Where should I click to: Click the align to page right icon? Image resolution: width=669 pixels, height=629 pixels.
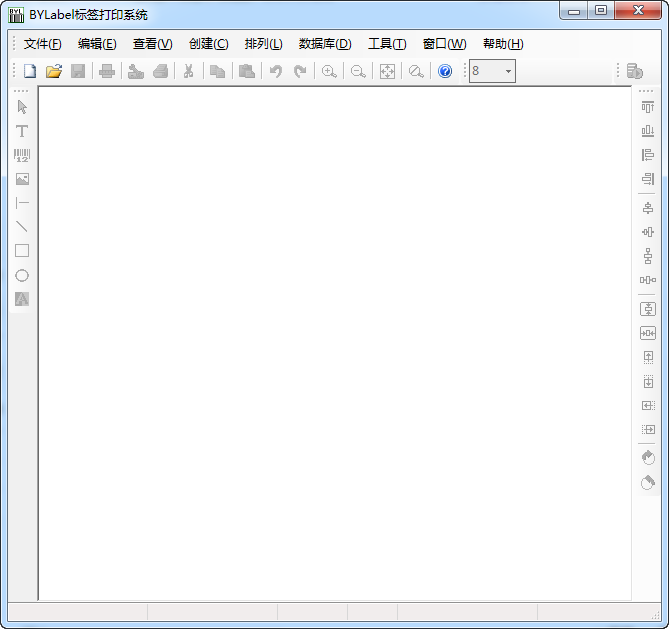648,429
